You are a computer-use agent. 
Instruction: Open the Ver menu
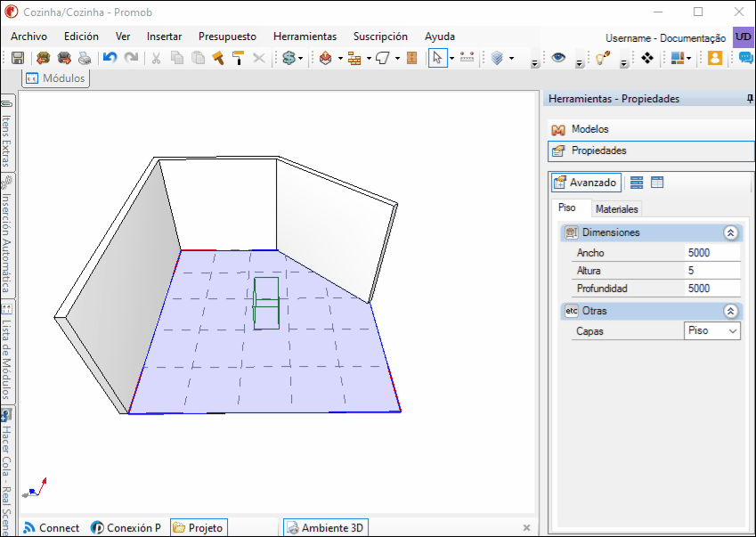123,37
